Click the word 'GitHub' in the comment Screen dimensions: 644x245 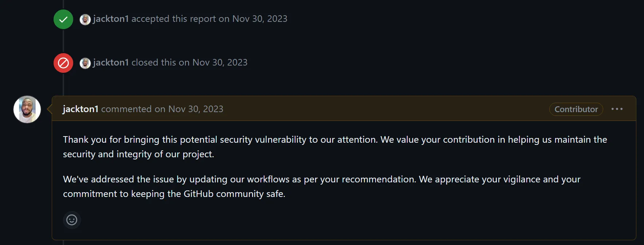(198, 194)
